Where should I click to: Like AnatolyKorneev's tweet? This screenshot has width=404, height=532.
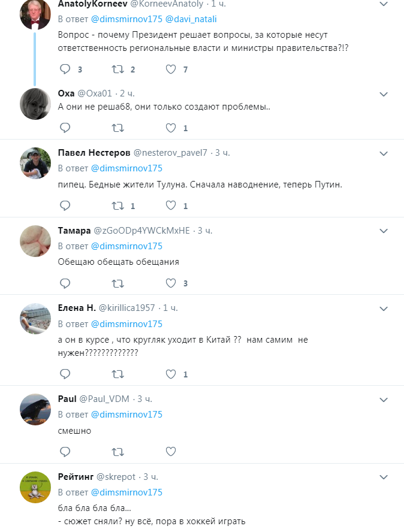pos(171,69)
